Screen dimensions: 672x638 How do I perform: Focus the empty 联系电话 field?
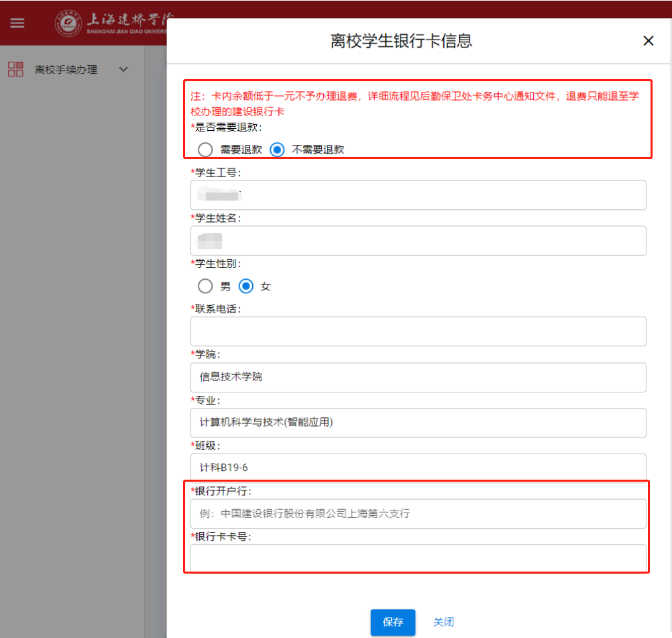418,331
